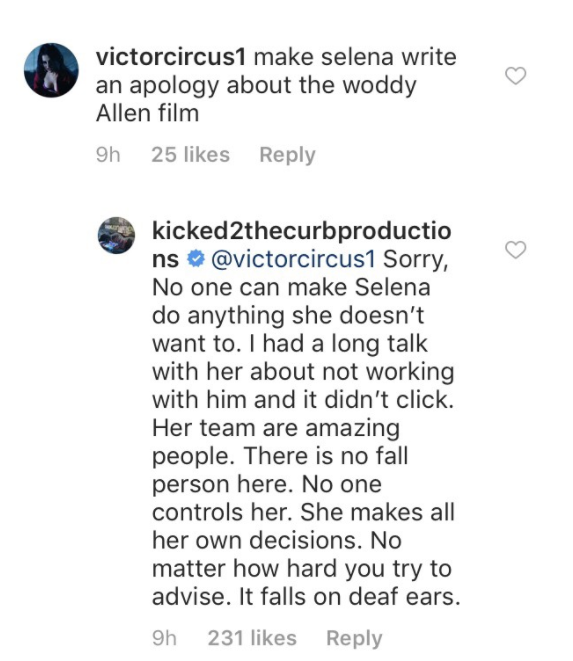Follow the @victorcircus1 mention in the reply

[293, 259]
